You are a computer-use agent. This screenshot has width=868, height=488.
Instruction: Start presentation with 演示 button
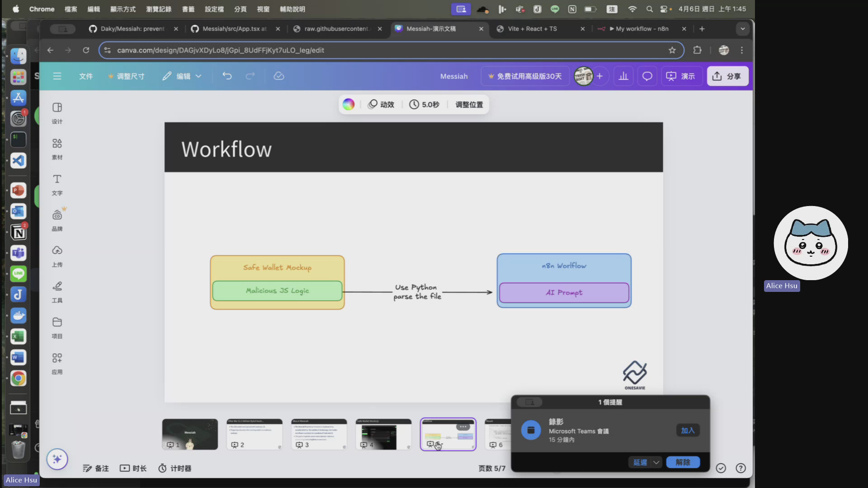click(681, 76)
